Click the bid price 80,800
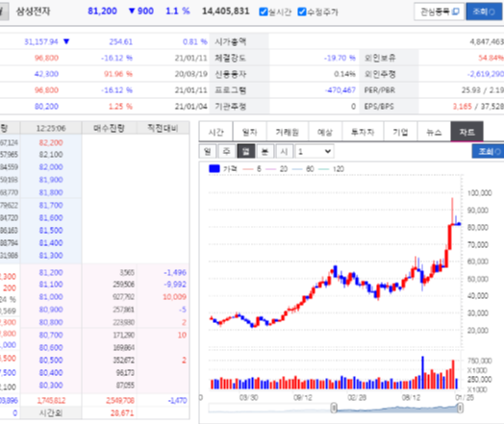This screenshot has height=424, width=504. [x=51, y=322]
